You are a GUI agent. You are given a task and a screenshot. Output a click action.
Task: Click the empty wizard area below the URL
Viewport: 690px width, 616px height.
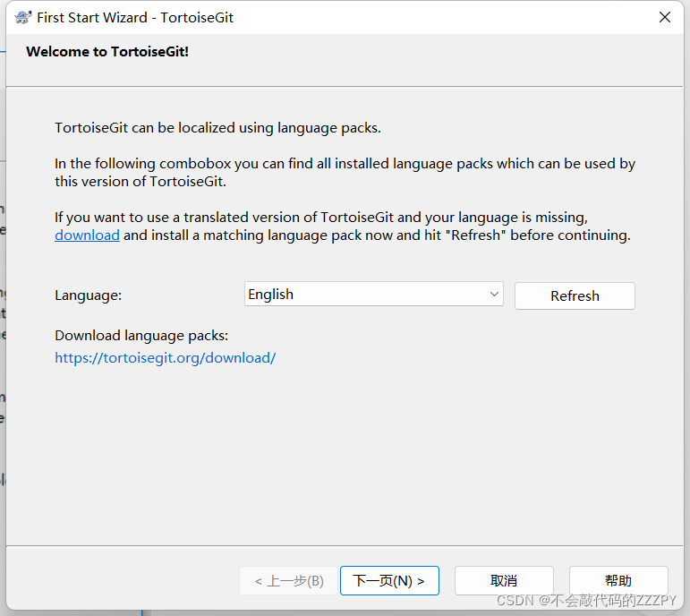pos(345,454)
